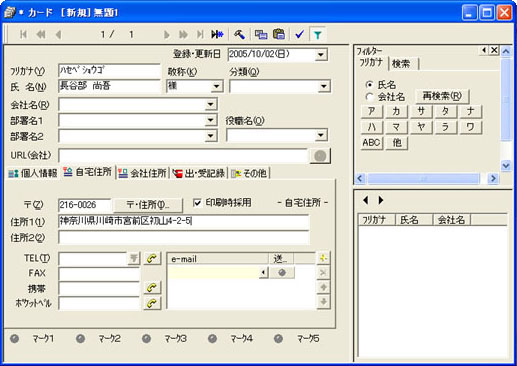Open the hammer settings tool icon
This screenshot has height=366, width=517.
(x=239, y=34)
